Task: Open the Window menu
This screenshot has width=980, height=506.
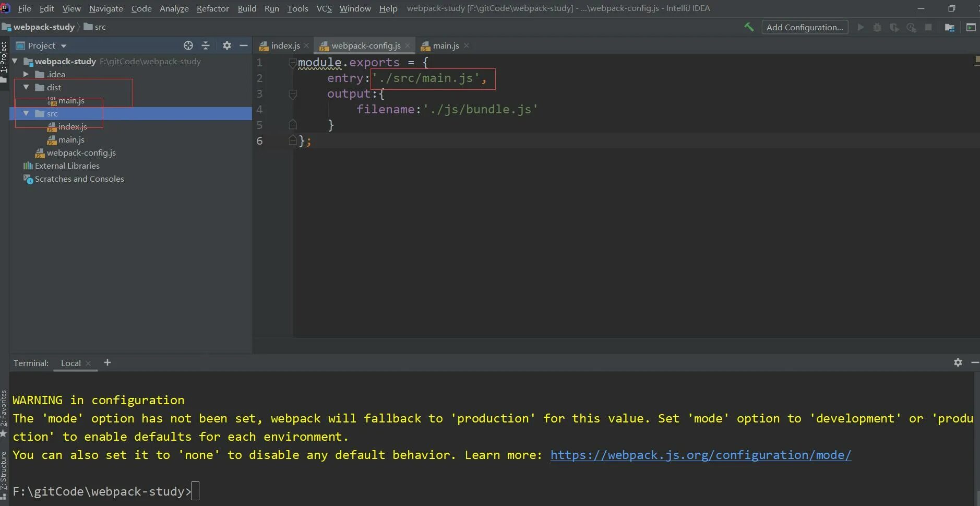Action: point(355,8)
